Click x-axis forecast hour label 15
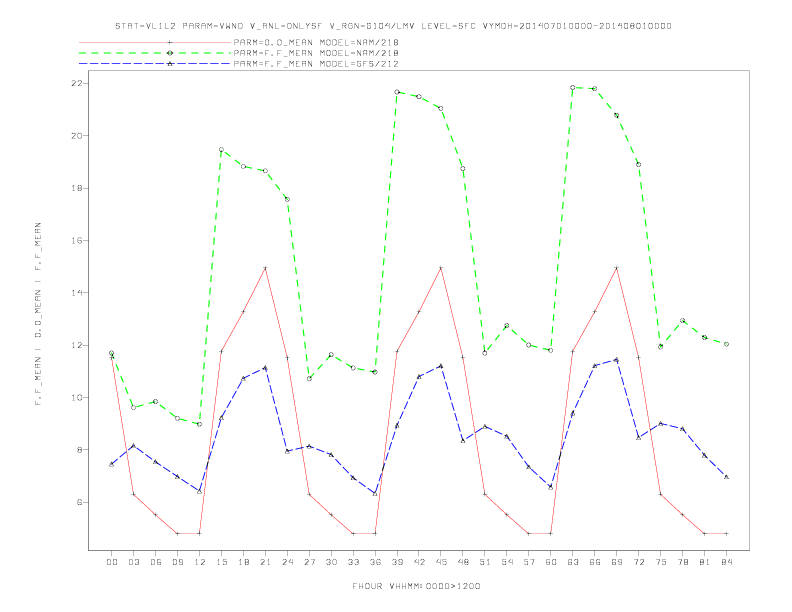Viewport: 792px width, 612px height. (x=221, y=562)
